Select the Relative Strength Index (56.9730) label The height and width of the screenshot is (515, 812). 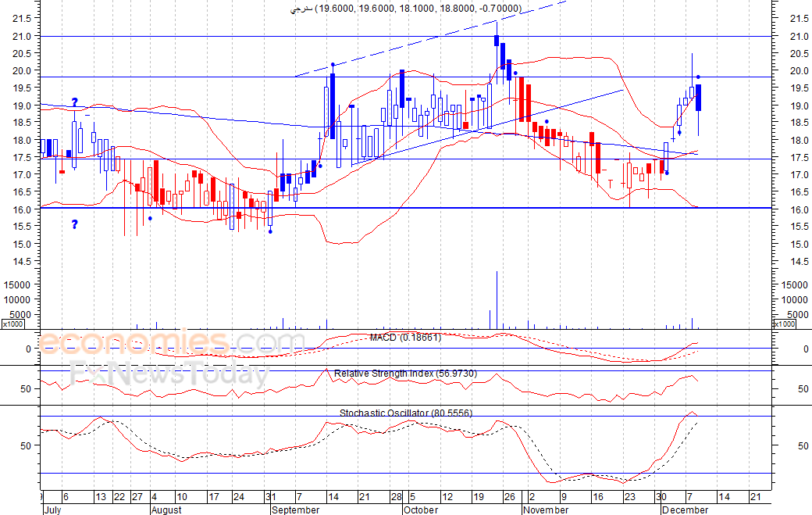point(405,374)
